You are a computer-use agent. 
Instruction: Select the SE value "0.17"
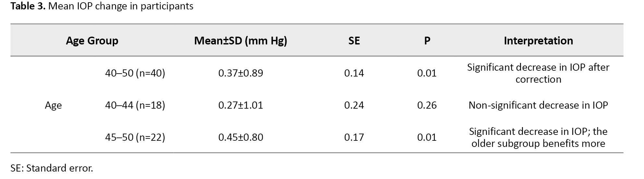[354, 137]
